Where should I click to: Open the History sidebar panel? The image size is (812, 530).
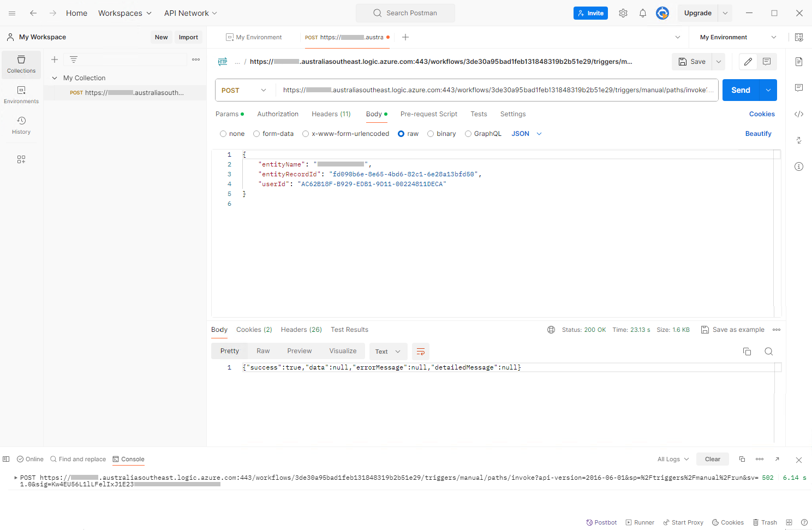tap(21, 125)
